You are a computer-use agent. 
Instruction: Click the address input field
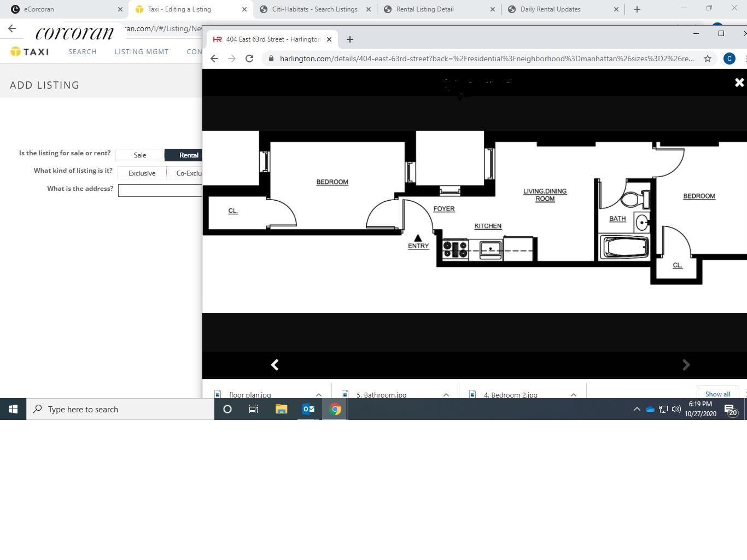tap(160, 190)
